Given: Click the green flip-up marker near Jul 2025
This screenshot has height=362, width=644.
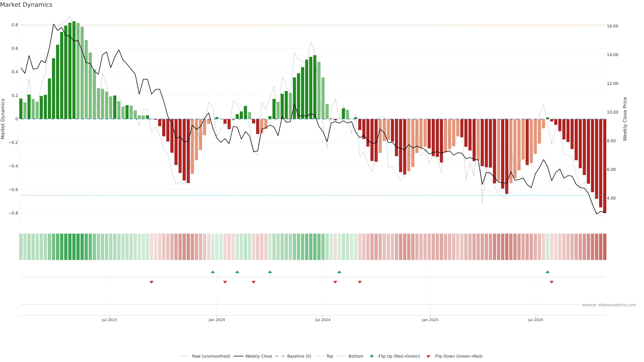Looking at the screenshot, I should (x=548, y=272).
